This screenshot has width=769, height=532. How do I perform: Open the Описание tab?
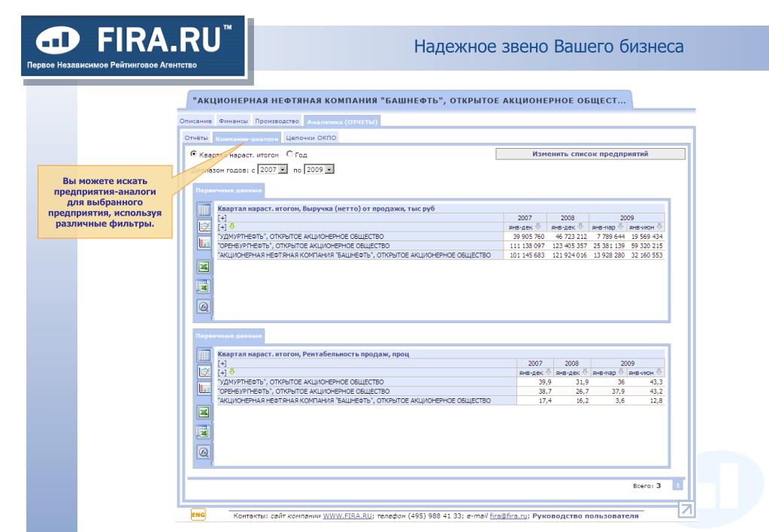tap(195, 121)
